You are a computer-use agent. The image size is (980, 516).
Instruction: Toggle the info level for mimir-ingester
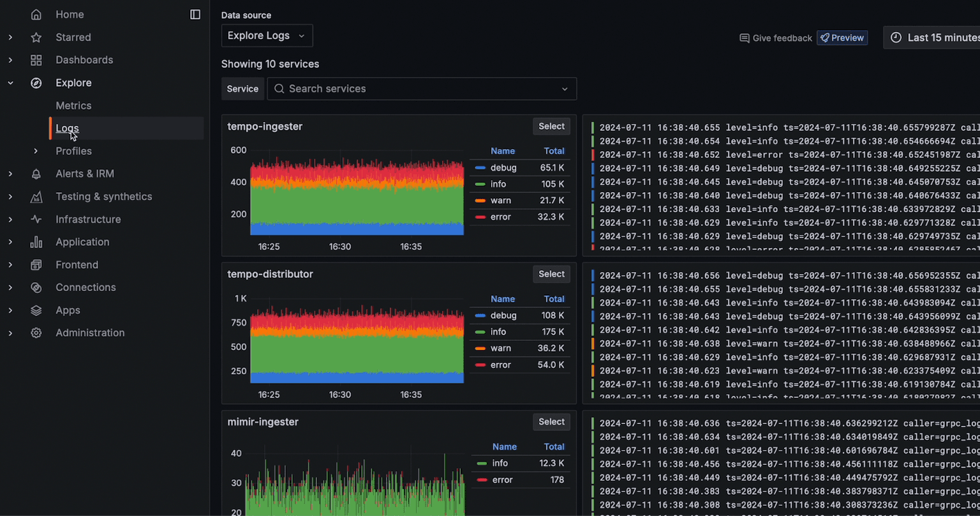pyautogui.click(x=500, y=463)
